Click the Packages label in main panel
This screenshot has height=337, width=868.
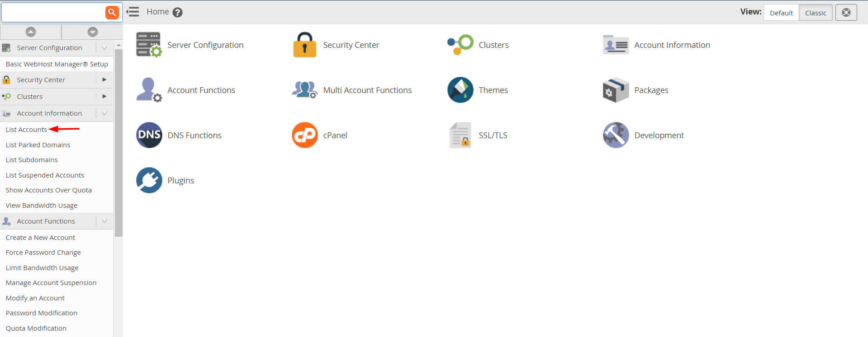pos(651,90)
